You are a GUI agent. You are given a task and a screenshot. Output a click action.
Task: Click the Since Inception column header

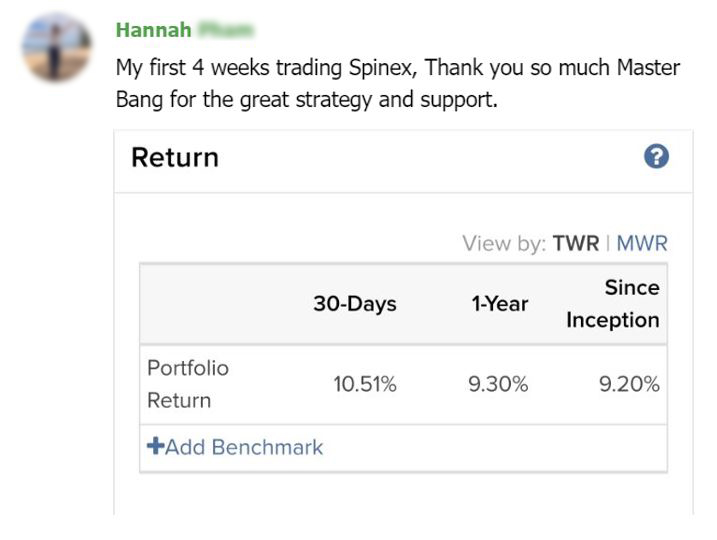coord(613,304)
